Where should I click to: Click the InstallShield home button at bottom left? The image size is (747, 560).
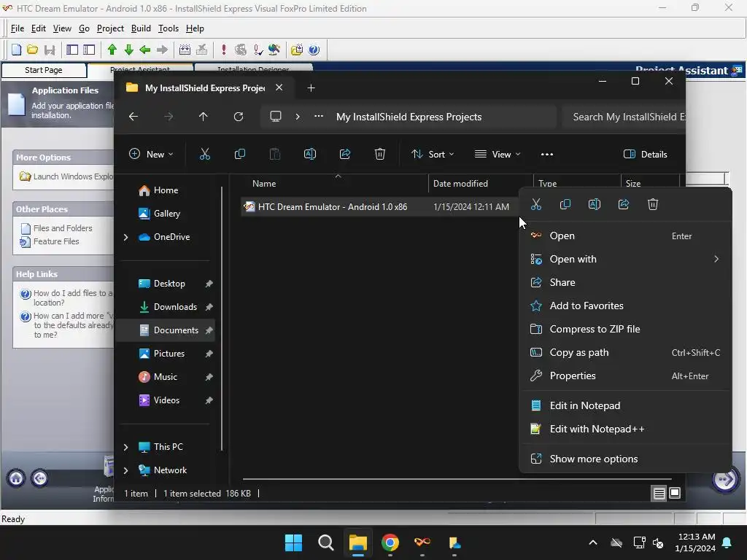16,478
